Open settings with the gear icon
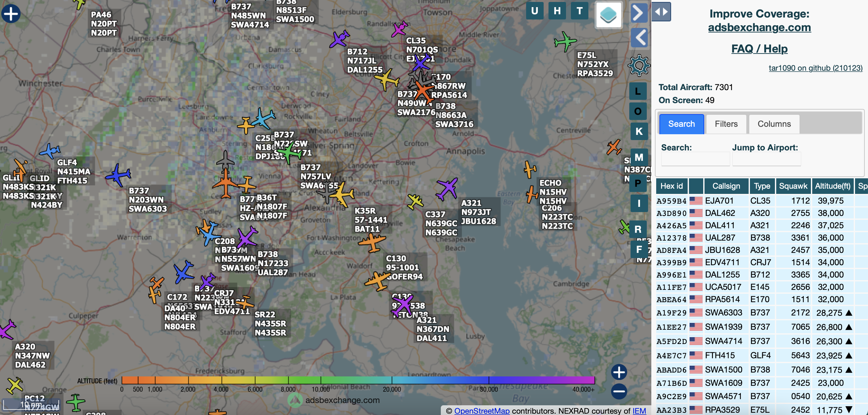The height and width of the screenshot is (415, 868). tap(639, 65)
